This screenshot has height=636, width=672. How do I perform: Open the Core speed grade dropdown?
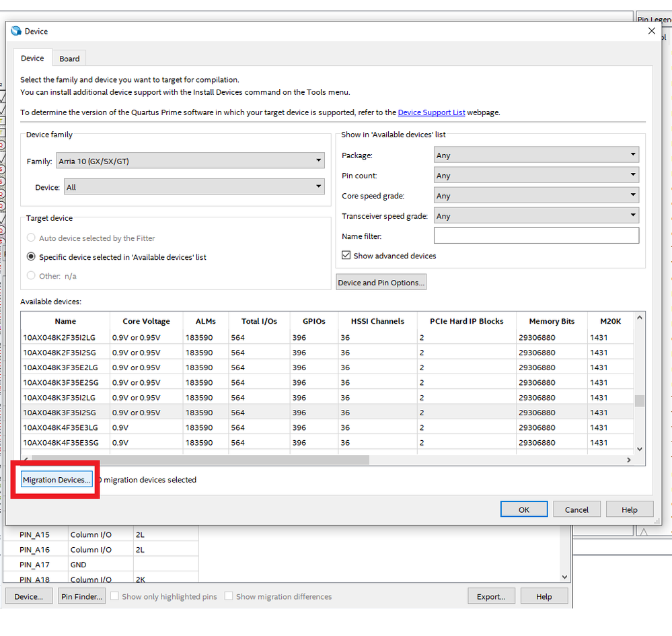click(x=536, y=195)
